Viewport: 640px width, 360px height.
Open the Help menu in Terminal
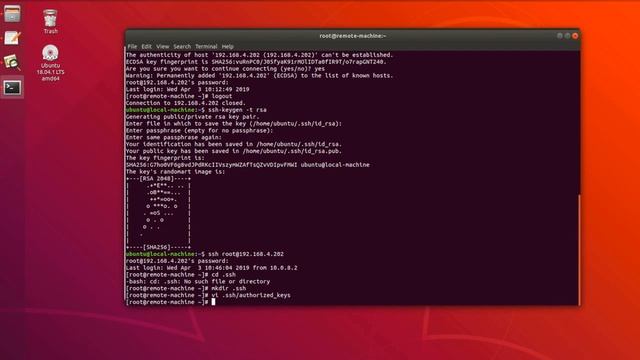coord(227,47)
